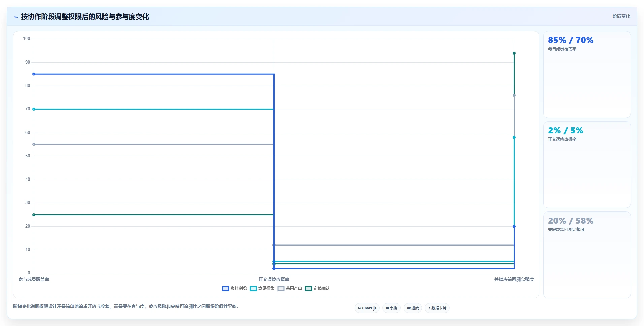Click the 定稿确认 top point at 94
644x326 pixels.
tap(514, 53)
